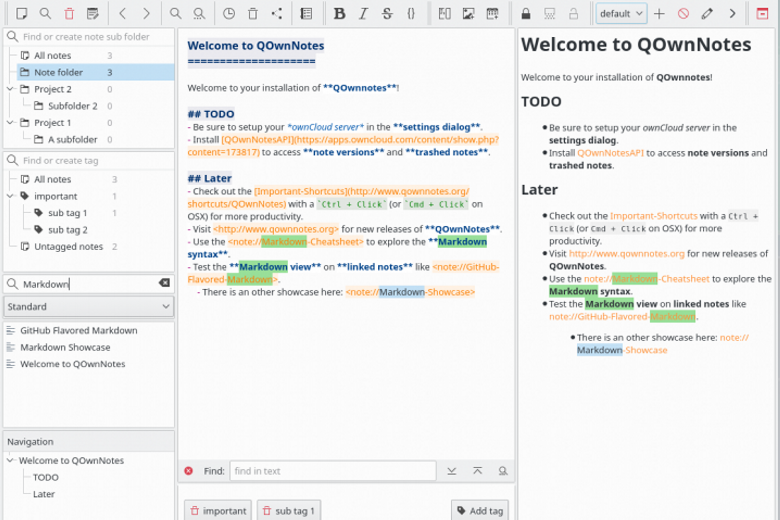Select sub tag 1 in tag tree
This screenshot has width=780, height=520.
click(68, 213)
